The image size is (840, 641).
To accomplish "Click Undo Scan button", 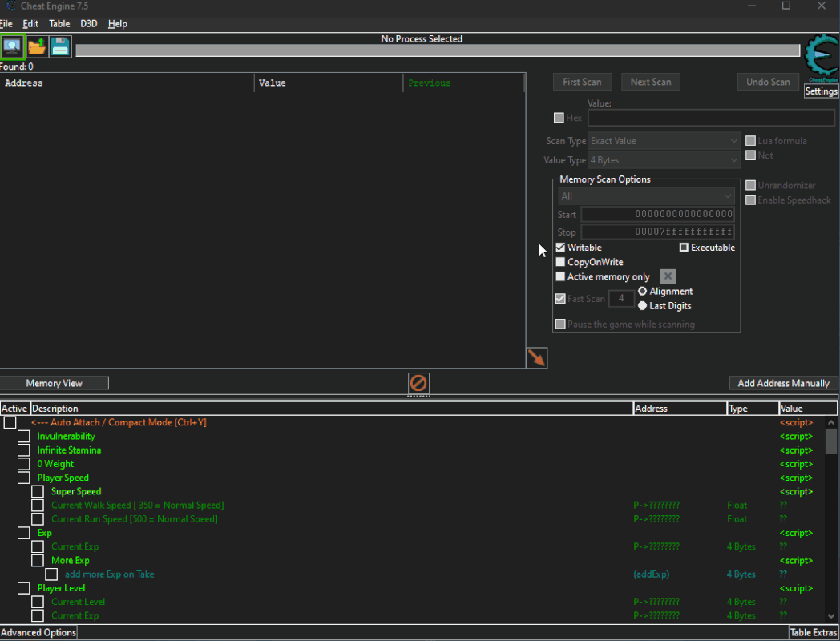I will 768,82.
